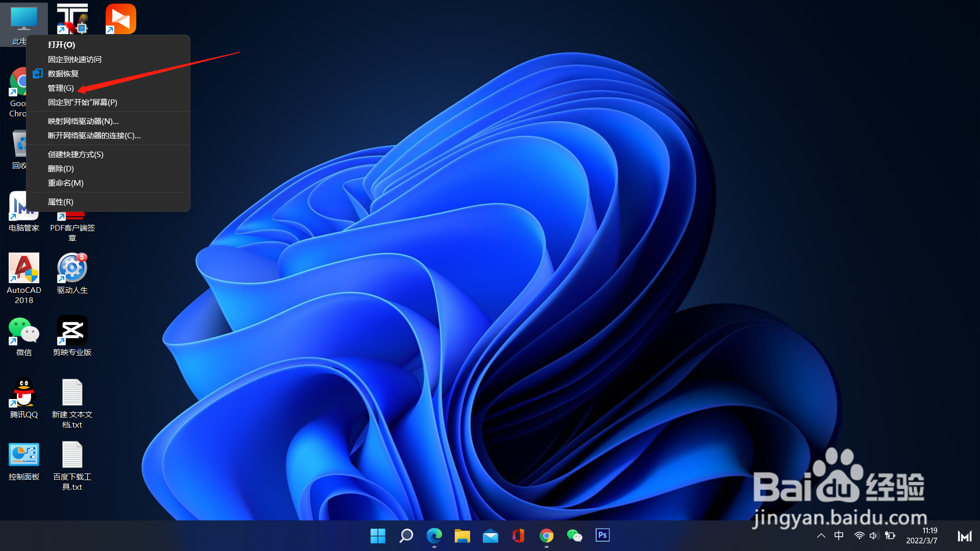The image size is (980, 551).
Task: Open Photoshop from the taskbar
Action: point(603,535)
